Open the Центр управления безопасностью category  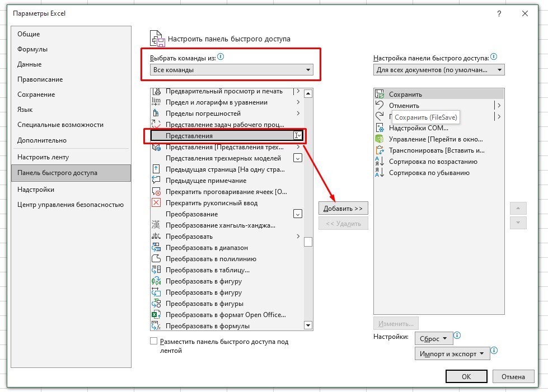pyautogui.click(x=71, y=205)
